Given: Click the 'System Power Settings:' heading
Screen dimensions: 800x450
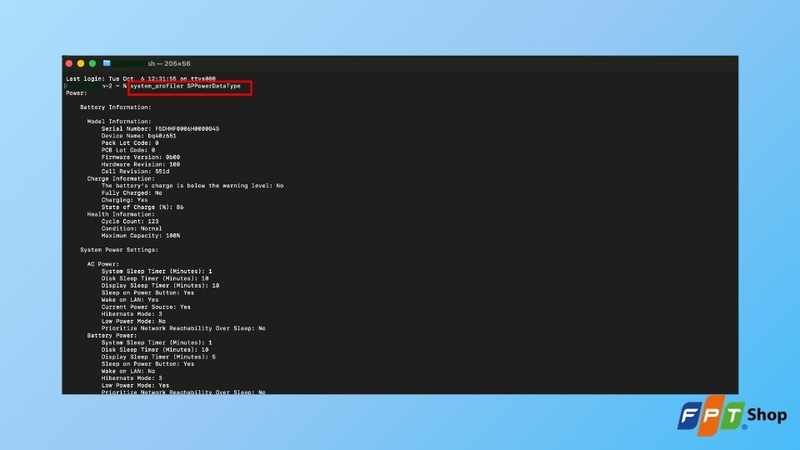Looking at the screenshot, I should (119, 250).
